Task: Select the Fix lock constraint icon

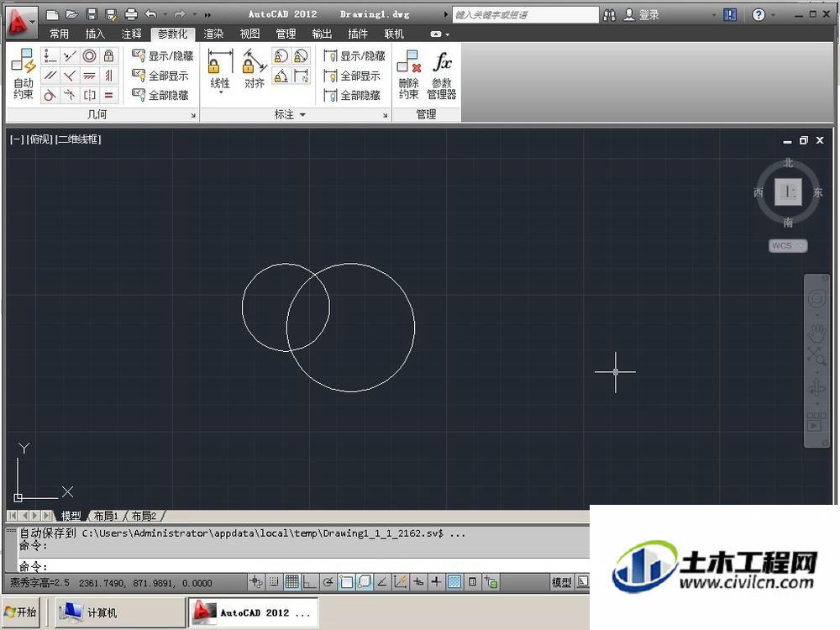Action: [x=108, y=55]
